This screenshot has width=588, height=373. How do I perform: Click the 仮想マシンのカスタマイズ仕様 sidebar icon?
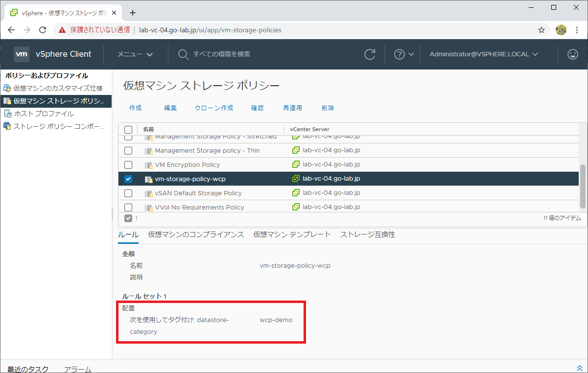tap(7, 88)
